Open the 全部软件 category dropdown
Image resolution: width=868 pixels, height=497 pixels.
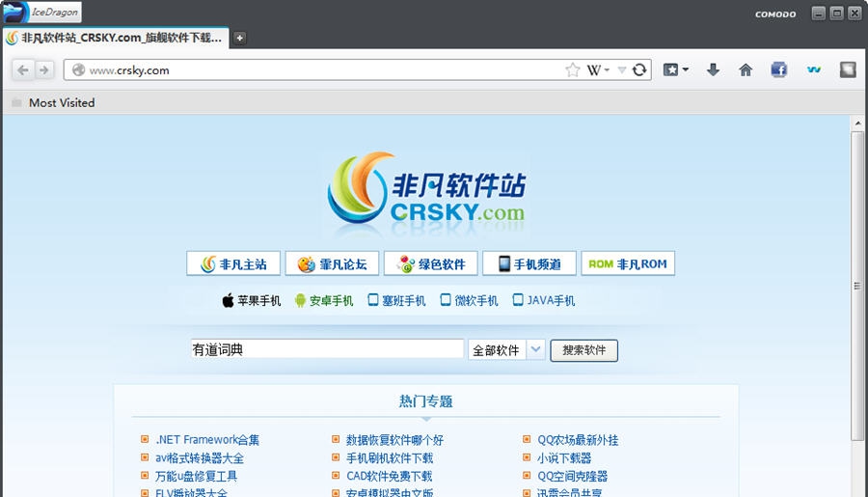pos(506,350)
